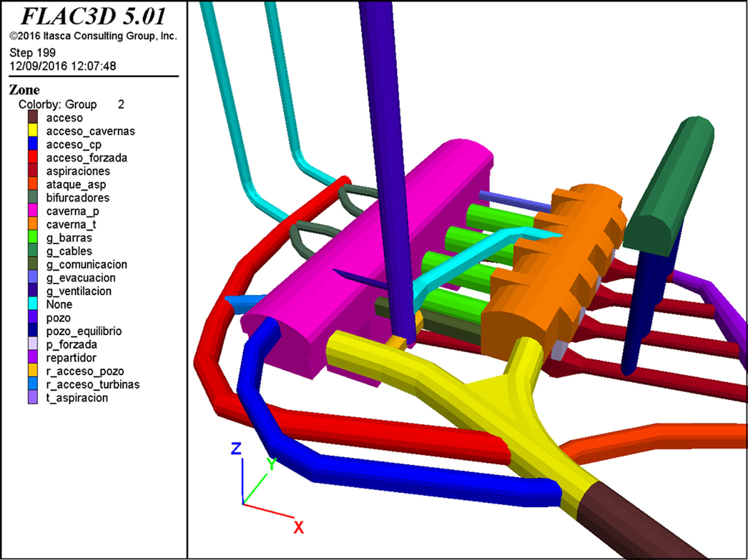
Task: Click the FLAC3D 5.01 title
Action: coord(93,16)
